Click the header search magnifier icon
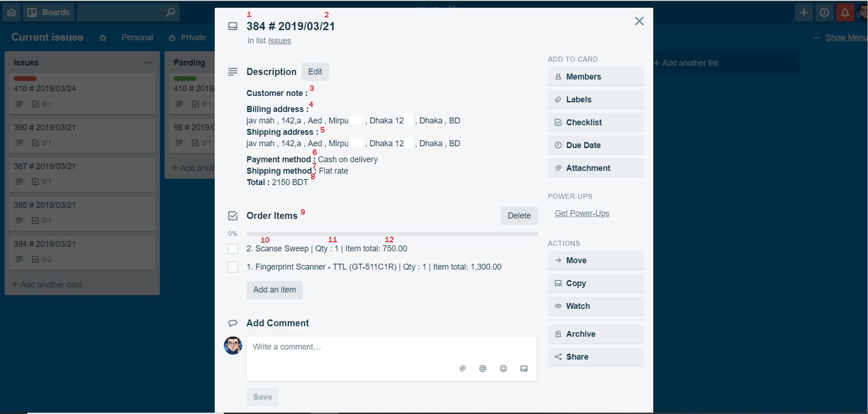The width and height of the screenshot is (868, 414). pos(170,12)
